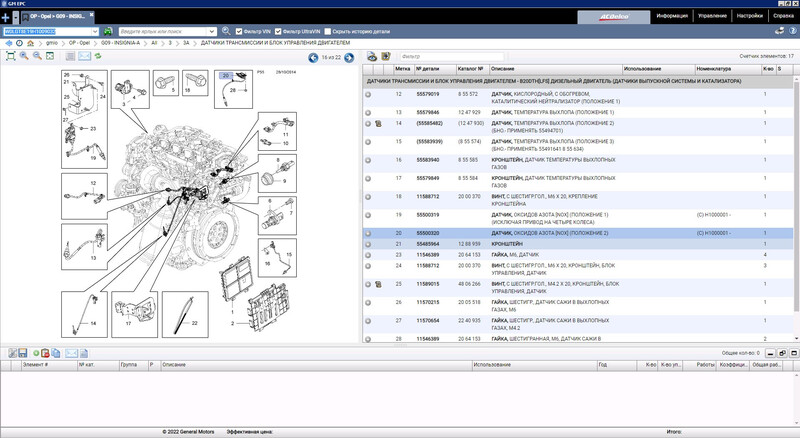Open gmio breadcrumb link

52,43
